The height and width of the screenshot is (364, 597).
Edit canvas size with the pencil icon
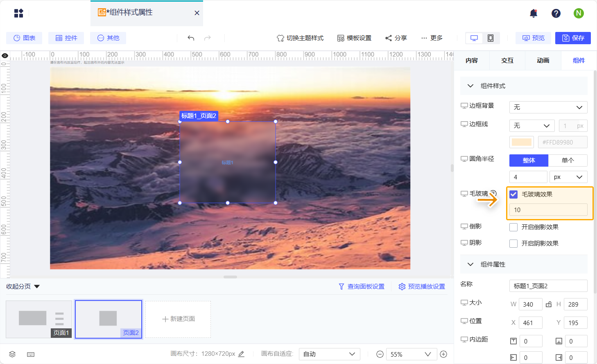[242, 354]
